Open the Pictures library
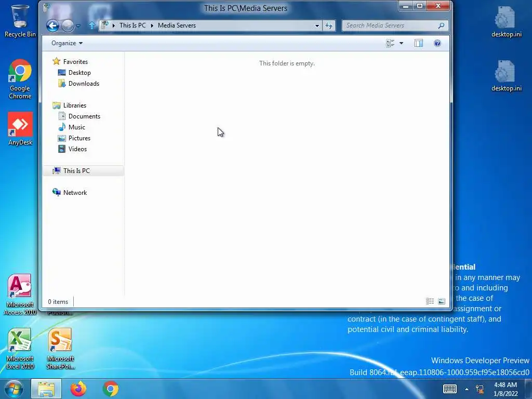 tap(74, 138)
